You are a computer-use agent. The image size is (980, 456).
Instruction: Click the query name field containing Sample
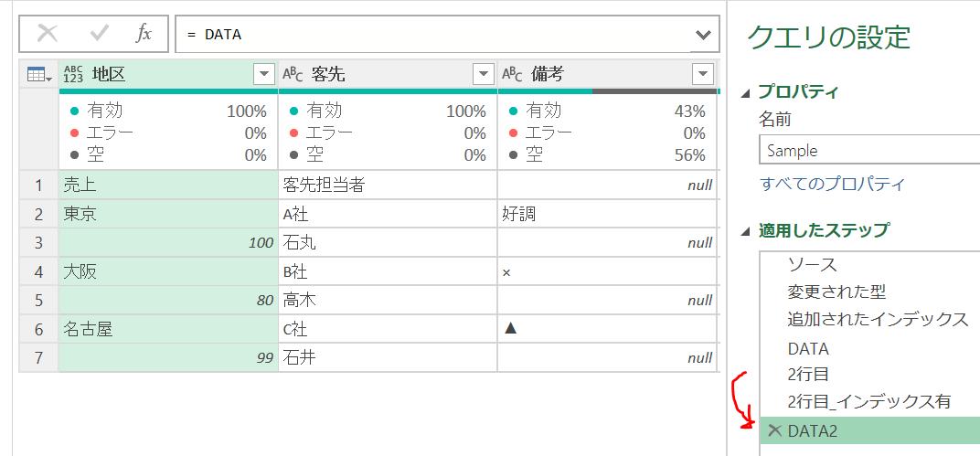coord(868,151)
